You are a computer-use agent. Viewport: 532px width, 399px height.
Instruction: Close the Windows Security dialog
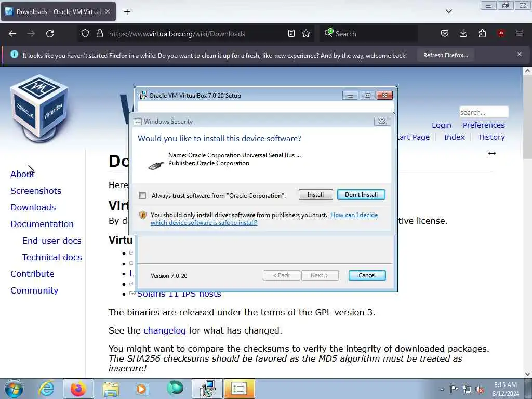pos(382,121)
